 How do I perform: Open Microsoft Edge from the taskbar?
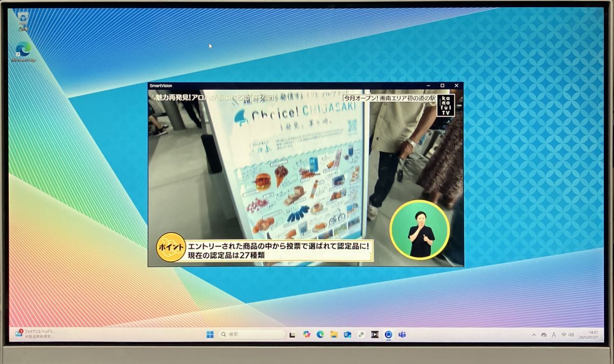[320, 334]
